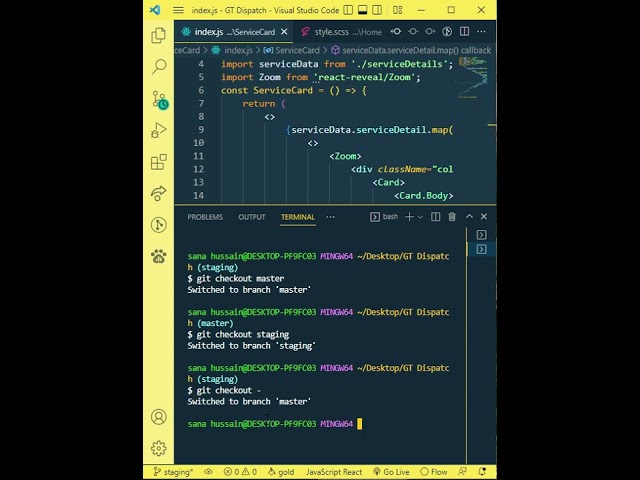The width and height of the screenshot is (640, 480).
Task: Click code line 5 importing Zoom
Action: [321, 77]
